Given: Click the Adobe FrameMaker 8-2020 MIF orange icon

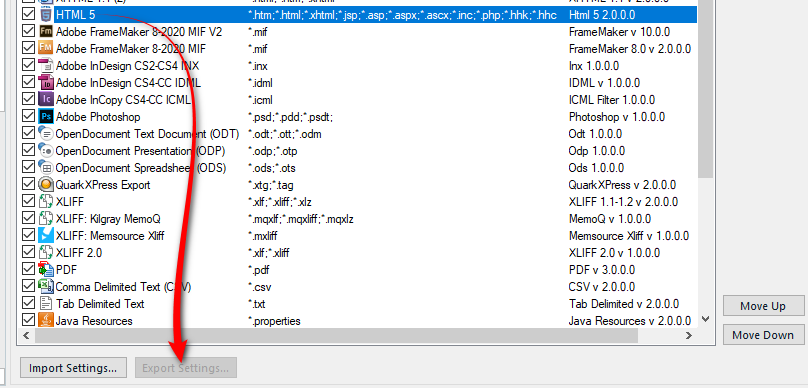Looking at the screenshot, I should coord(45,49).
